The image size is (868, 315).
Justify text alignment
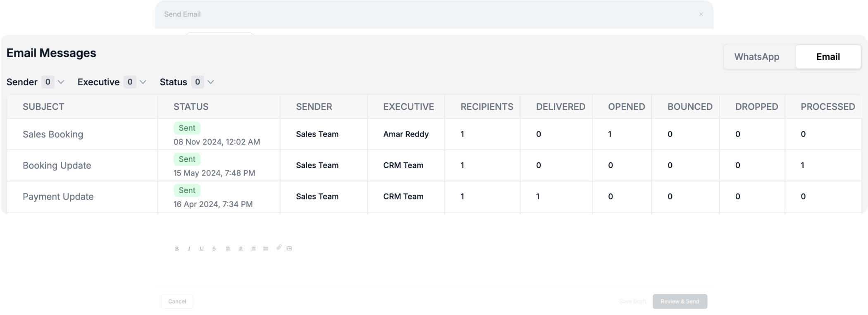click(x=265, y=249)
